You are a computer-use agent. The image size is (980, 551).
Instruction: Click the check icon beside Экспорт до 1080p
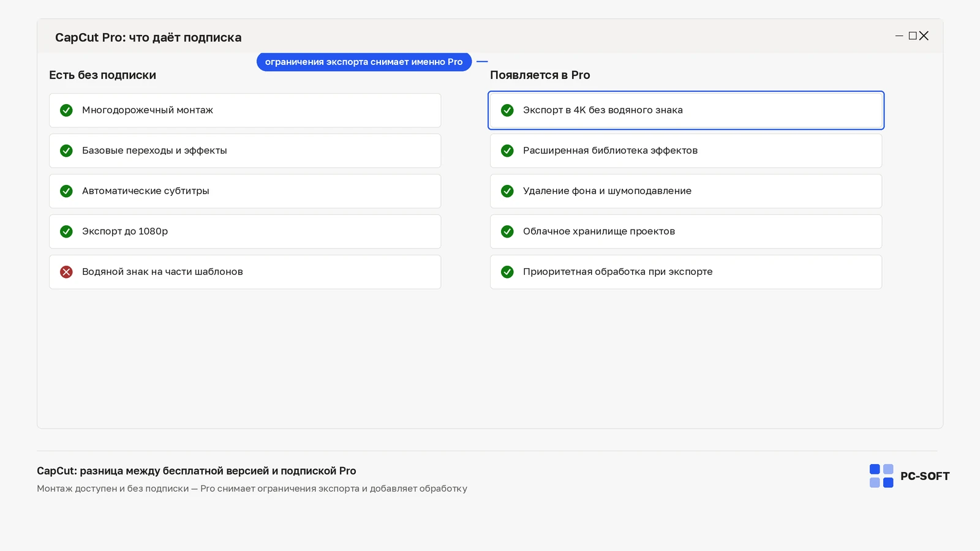coord(66,231)
